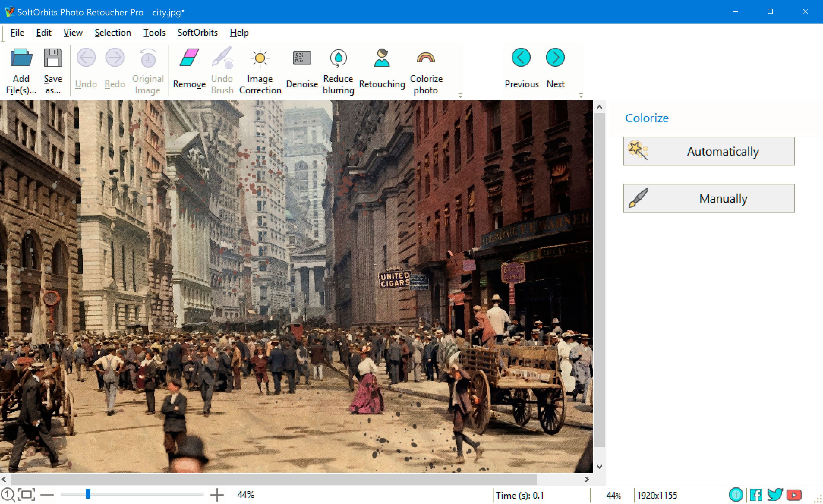Zoom in with the plus icon
This screenshot has height=504, width=823.
[217, 495]
